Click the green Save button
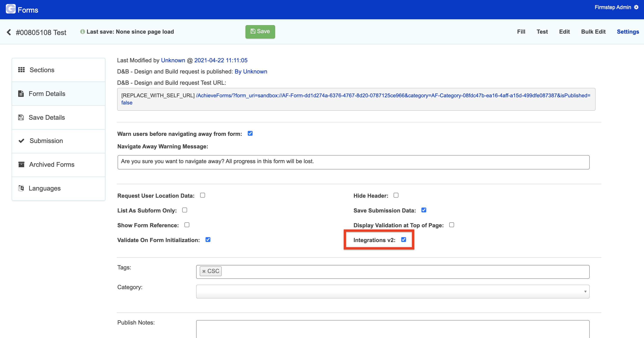Screen dimensions: 644x338 pos(260,31)
